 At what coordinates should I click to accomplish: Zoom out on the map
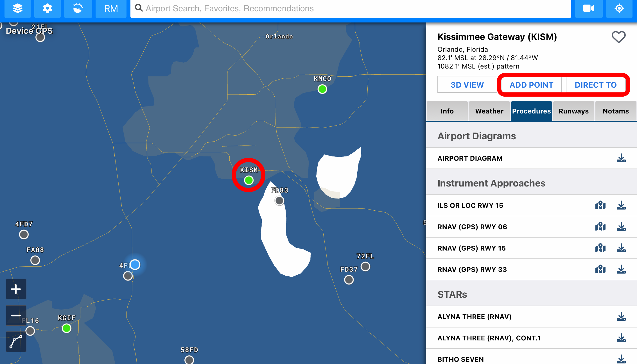16,315
